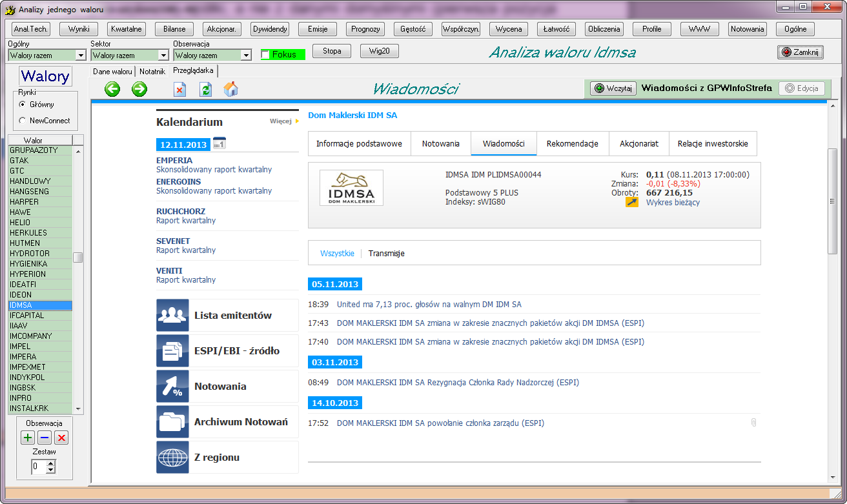Remove from observation with blue minus
This screenshot has width=847, height=504.
click(45, 438)
